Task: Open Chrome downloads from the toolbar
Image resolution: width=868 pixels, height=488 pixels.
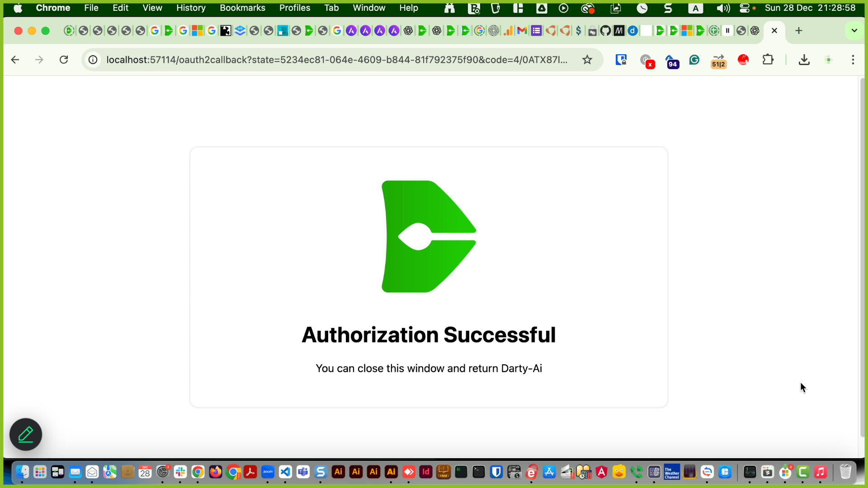Action: point(804,60)
